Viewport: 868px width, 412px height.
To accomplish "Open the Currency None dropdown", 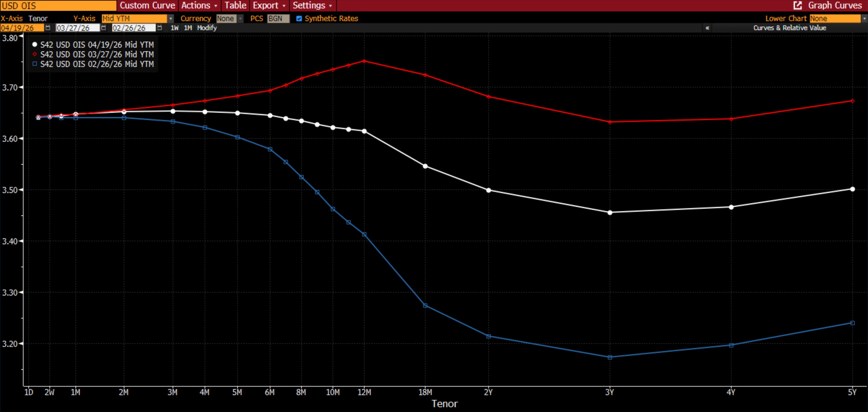I will [x=240, y=18].
